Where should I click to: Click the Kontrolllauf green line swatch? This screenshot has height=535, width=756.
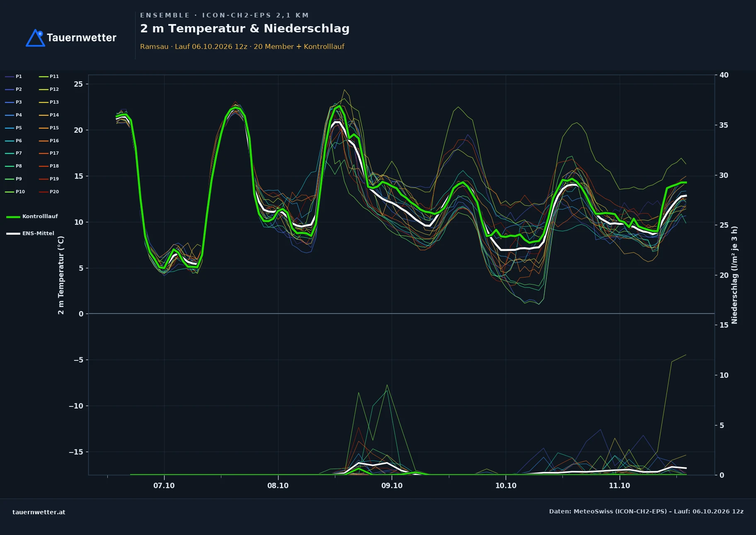(13, 217)
